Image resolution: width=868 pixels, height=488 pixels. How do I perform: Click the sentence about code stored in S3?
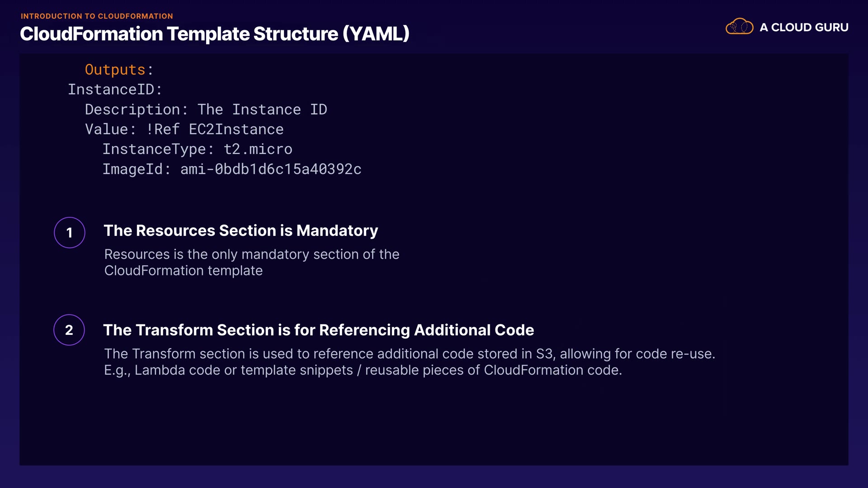409,354
